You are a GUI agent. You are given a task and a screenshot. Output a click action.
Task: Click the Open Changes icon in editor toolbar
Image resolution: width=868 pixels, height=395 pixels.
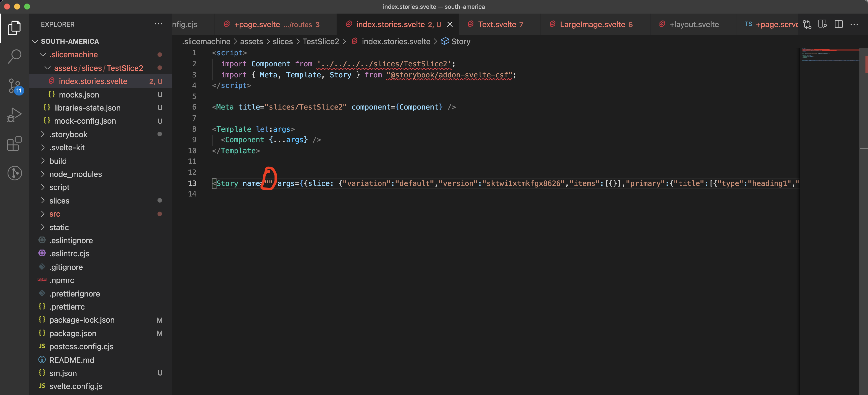tap(807, 24)
